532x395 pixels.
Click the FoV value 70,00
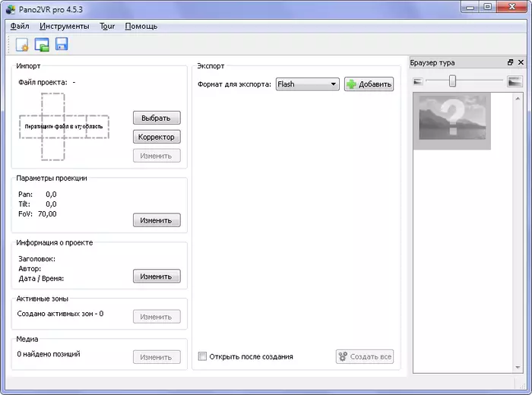click(47, 214)
